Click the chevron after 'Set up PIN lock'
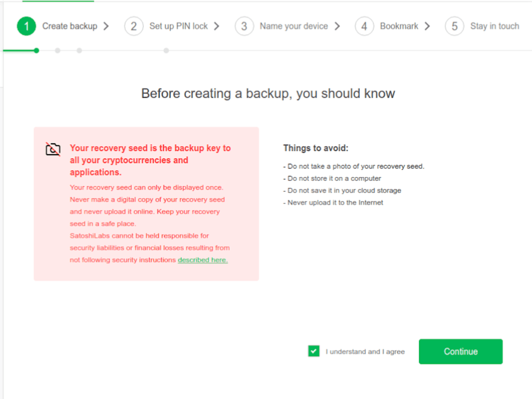Screen dimensions: 532x399 click(217, 26)
